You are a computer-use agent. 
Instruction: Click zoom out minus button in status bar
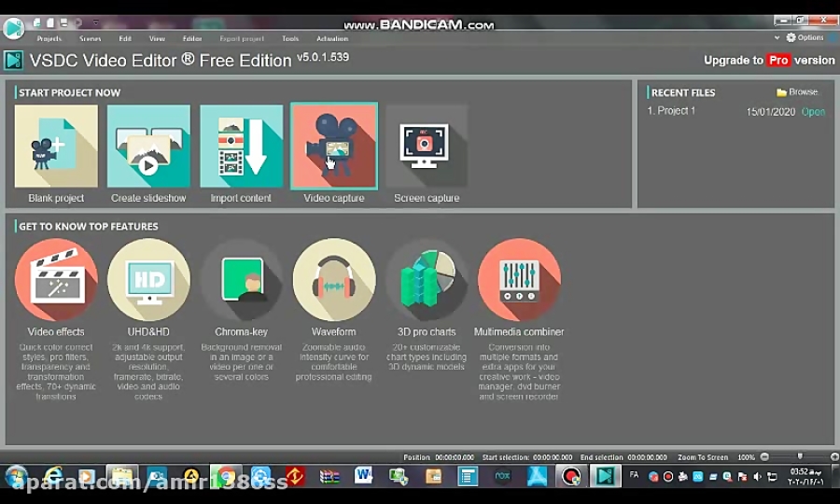tap(764, 457)
